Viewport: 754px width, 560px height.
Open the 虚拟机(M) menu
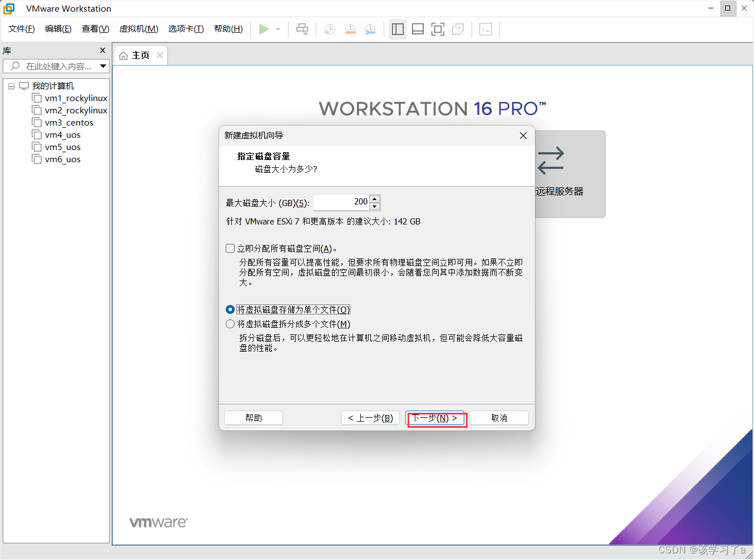point(139,29)
